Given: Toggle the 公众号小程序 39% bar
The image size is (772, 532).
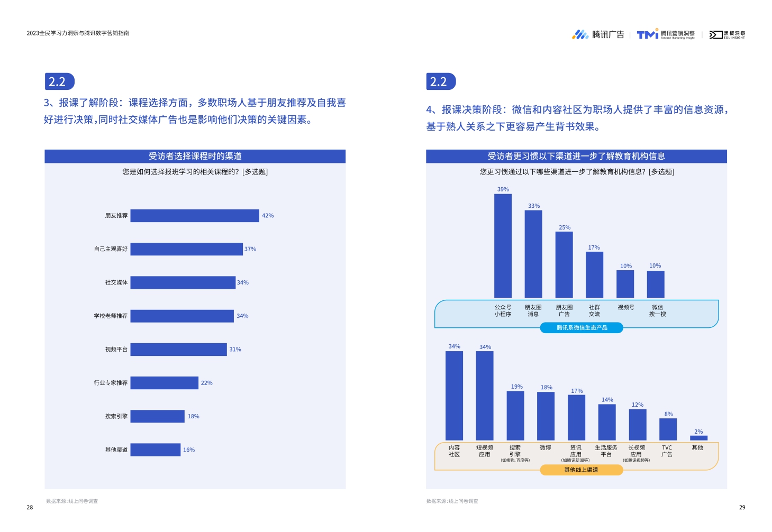Looking at the screenshot, I should click(x=502, y=246).
